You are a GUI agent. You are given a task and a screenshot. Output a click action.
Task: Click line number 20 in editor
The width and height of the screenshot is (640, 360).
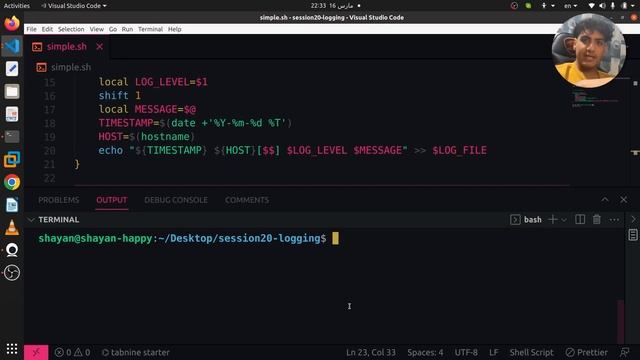49,151
